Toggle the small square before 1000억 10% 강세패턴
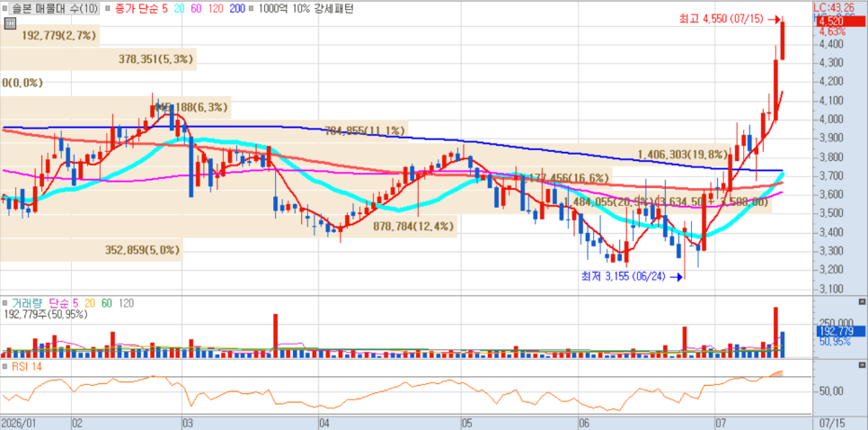Screen dimensions: 868x430 [x=252, y=8]
